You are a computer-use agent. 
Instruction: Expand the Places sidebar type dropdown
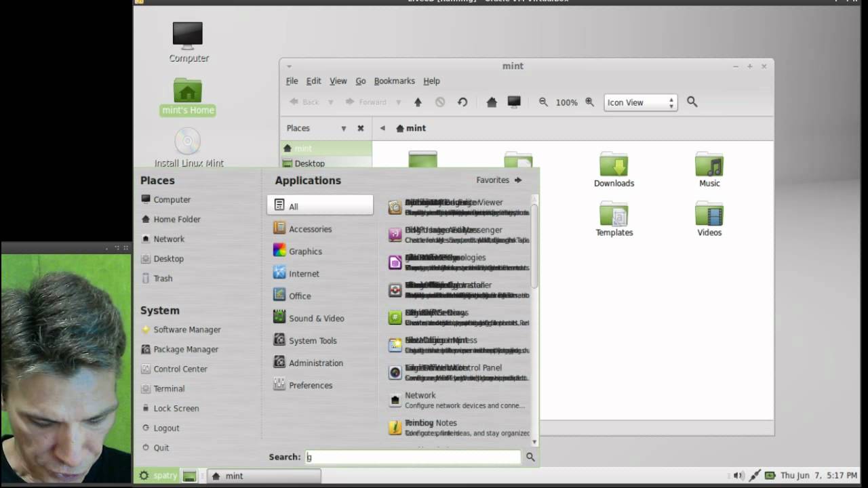344,128
